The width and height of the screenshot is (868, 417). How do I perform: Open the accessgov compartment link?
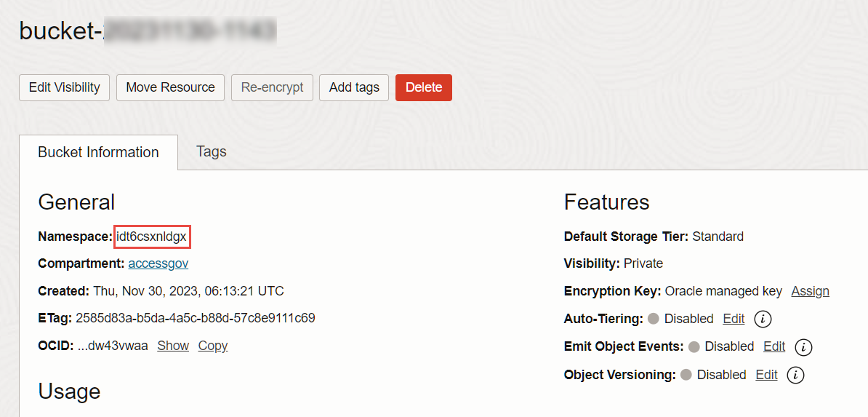[x=158, y=263]
